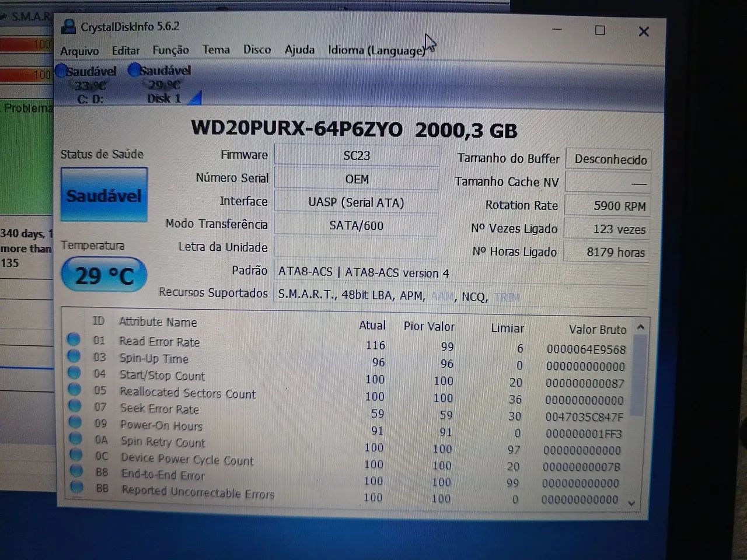
Task: Click status dot for Spin Retry Count
Action: pyautogui.click(x=76, y=437)
